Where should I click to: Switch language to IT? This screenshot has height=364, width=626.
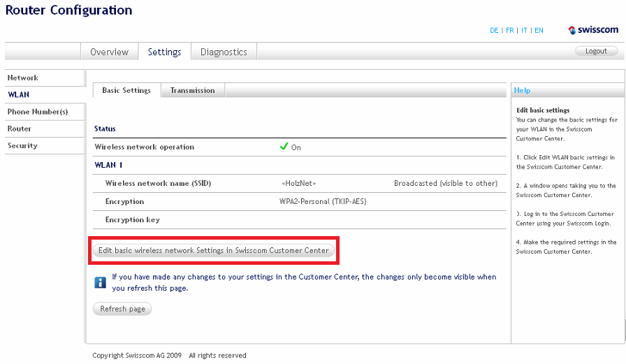point(524,30)
